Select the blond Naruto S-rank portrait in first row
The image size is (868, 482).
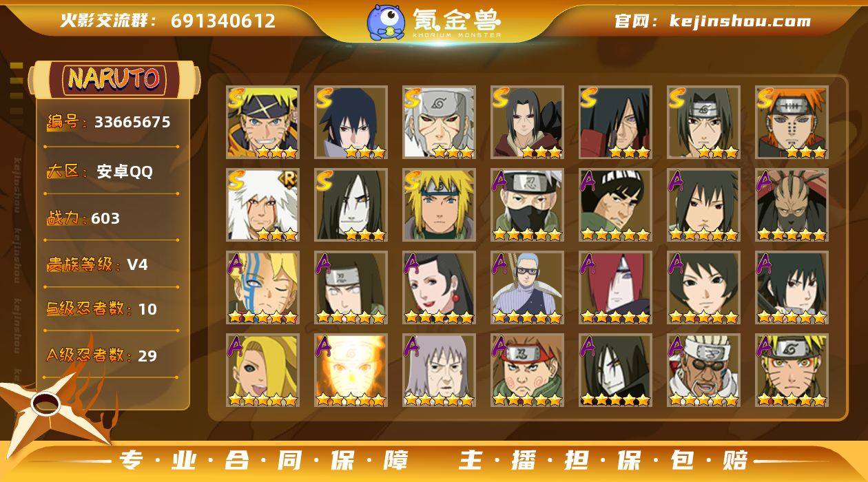262,123
